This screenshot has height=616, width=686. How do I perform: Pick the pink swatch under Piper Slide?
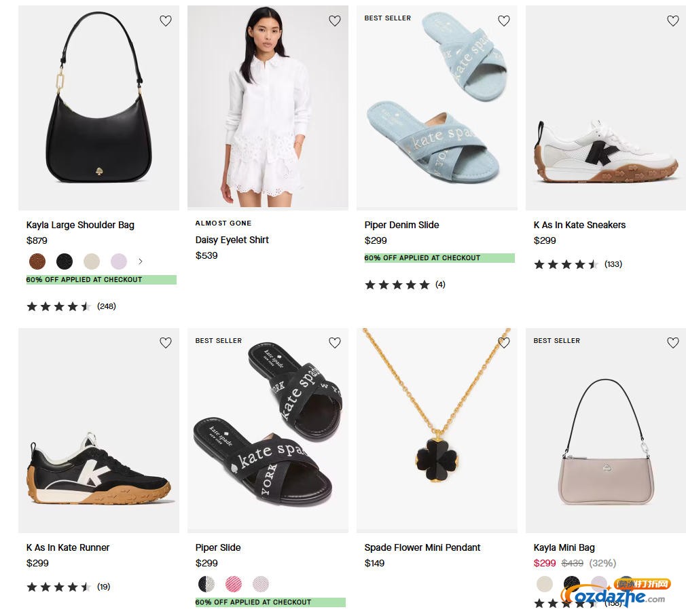coord(234,583)
